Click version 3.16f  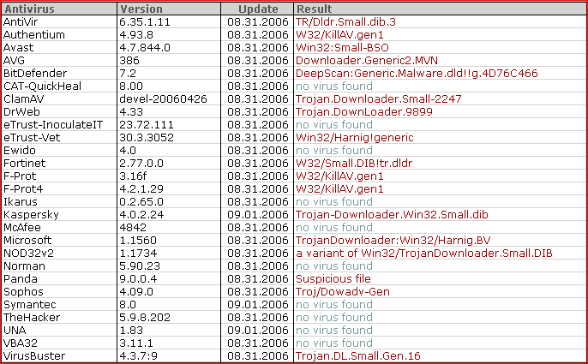pos(134,176)
